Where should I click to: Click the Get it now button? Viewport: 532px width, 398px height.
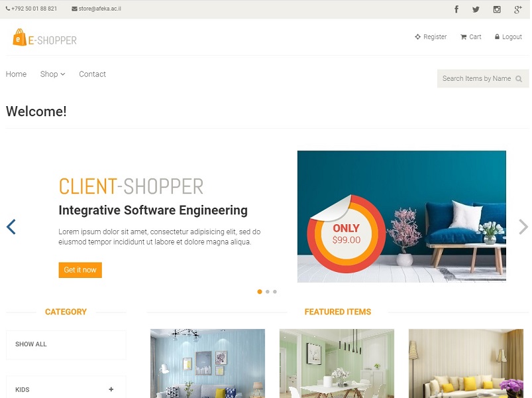pyautogui.click(x=80, y=270)
